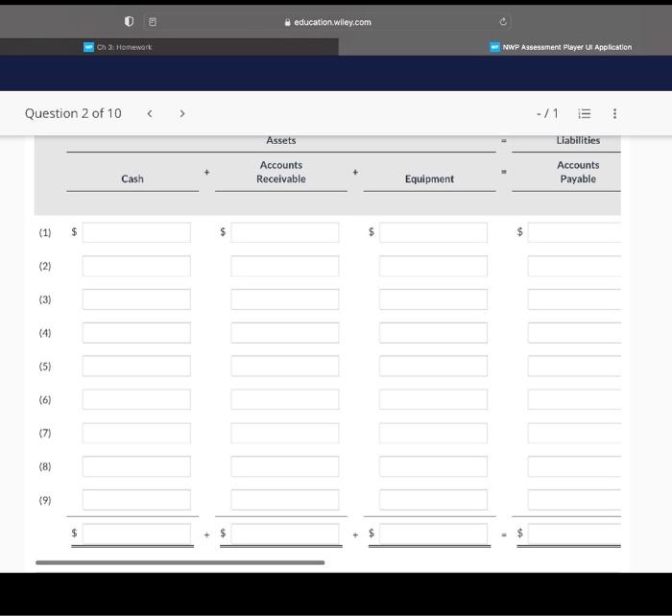Click the lock icon beside education.wiley.com
Viewport: 672px width, 616px height.
pos(288,22)
